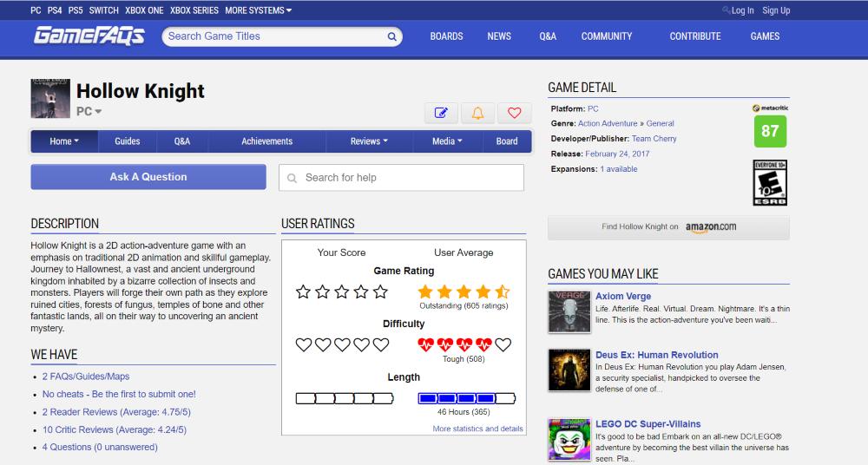The width and height of the screenshot is (868, 465).
Task: Rate the game one star under Your Score
Action: coord(303,291)
